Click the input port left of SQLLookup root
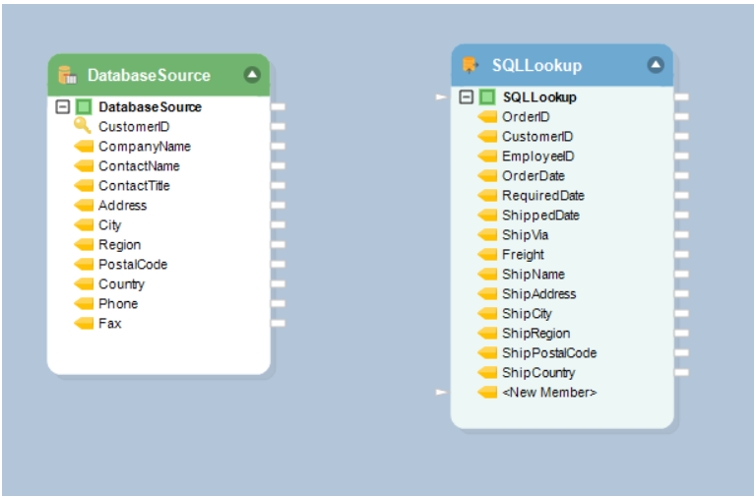 click(x=441, y=97)
